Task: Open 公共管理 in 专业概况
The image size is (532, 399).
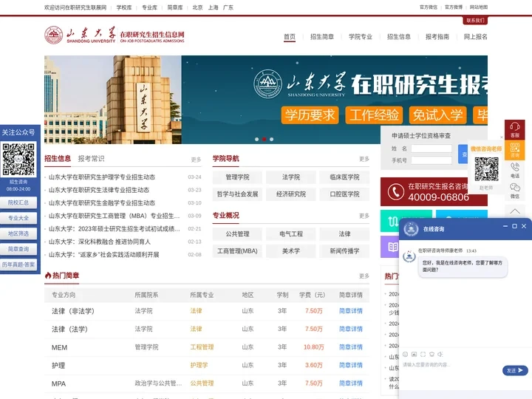Action: click(237, 233)
